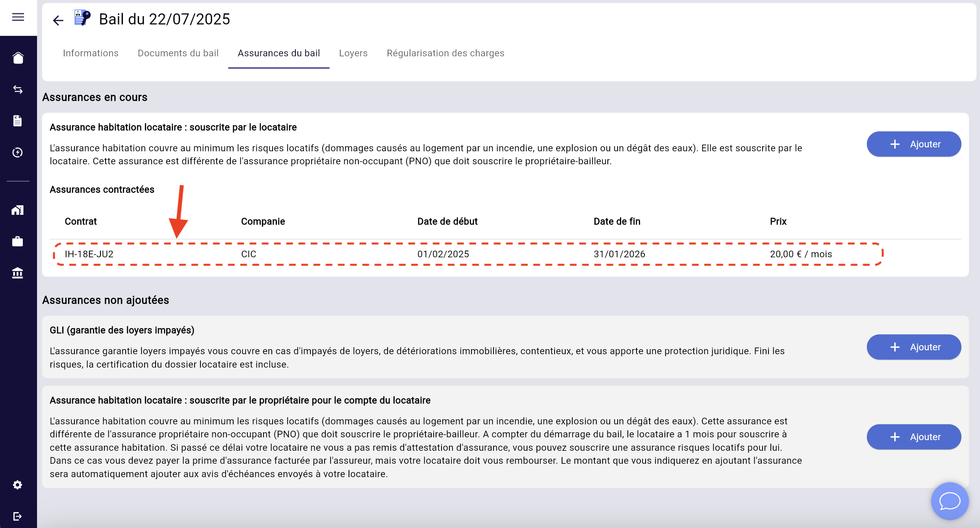Open the briefcase sidebar icon

point(18,241)
